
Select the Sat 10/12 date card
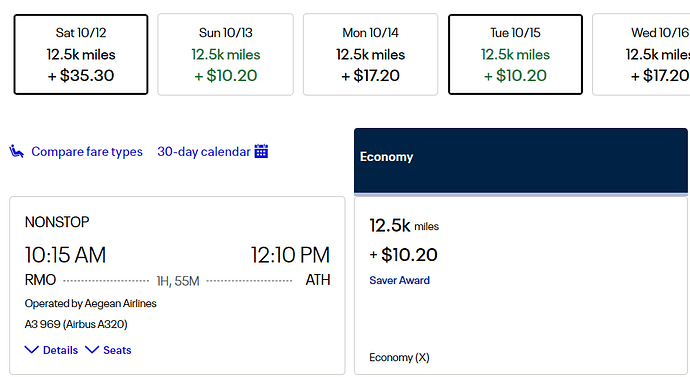[x=81, y=54]
